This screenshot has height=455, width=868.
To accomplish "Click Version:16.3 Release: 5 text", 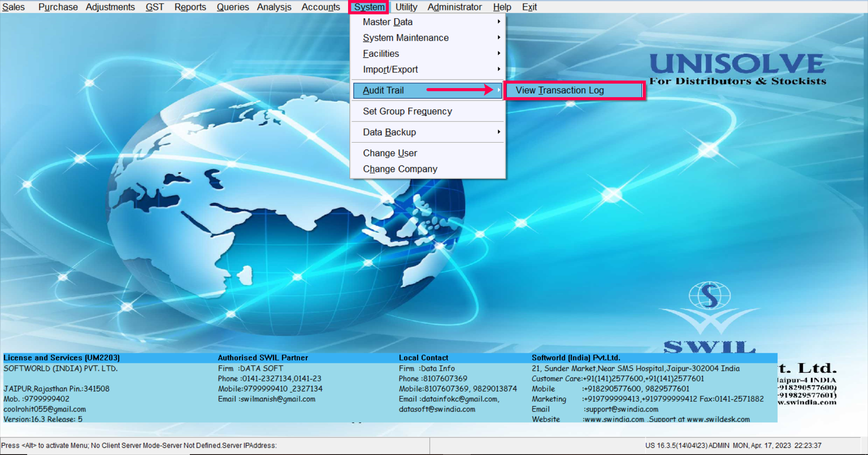I will (43, 419).
